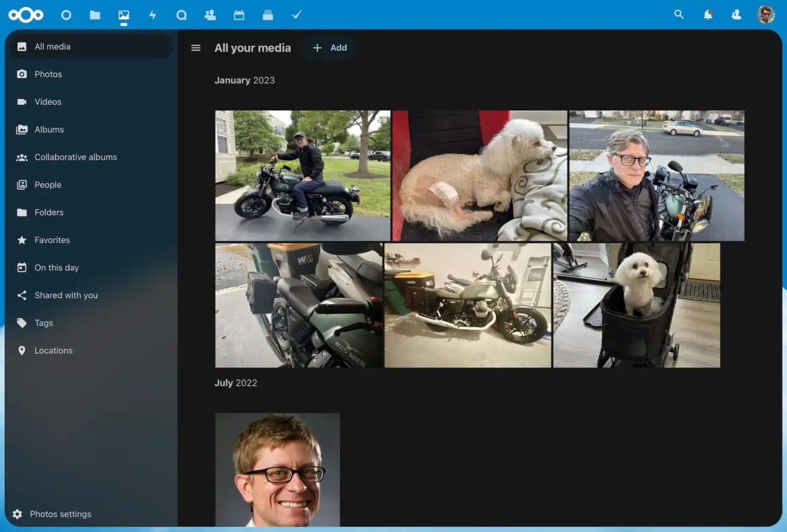Open the People section
The width and height of the screenshot is (787, 532).
[x=91, y=185]
